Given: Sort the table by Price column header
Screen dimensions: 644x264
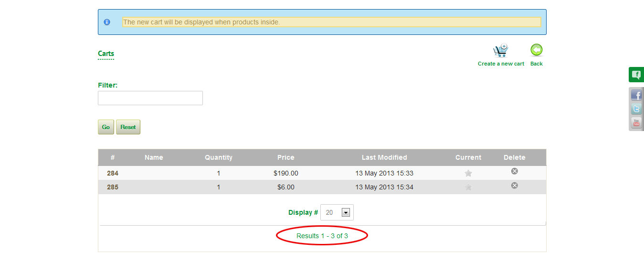Looking at the screenshot, I should tap(286, 157).
